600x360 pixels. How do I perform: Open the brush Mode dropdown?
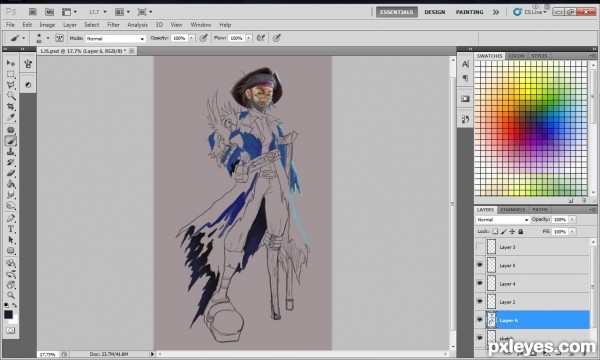tap(116, 38)
